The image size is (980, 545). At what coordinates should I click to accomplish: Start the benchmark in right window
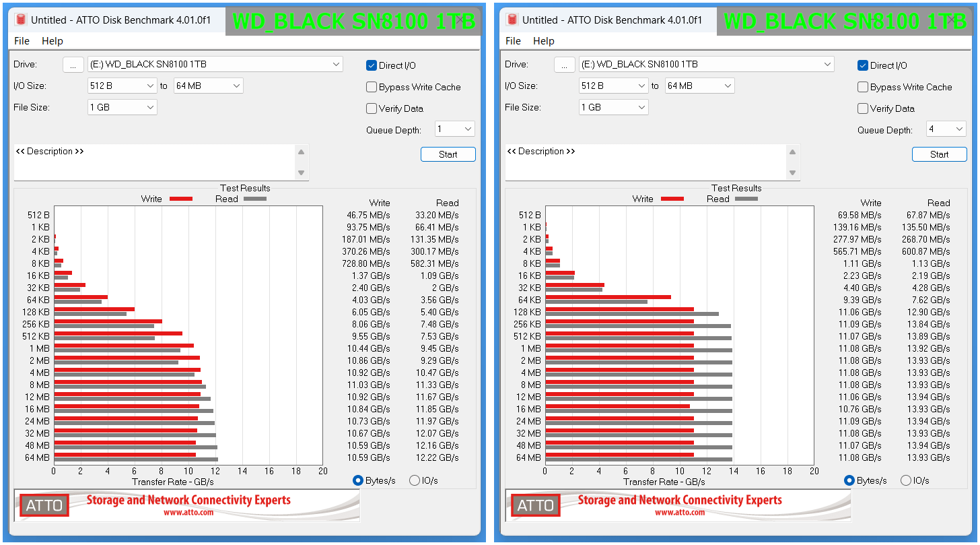[940, 154]
